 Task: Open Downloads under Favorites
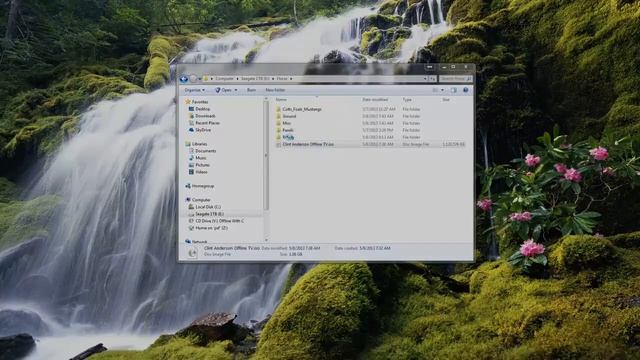(202, 116)
